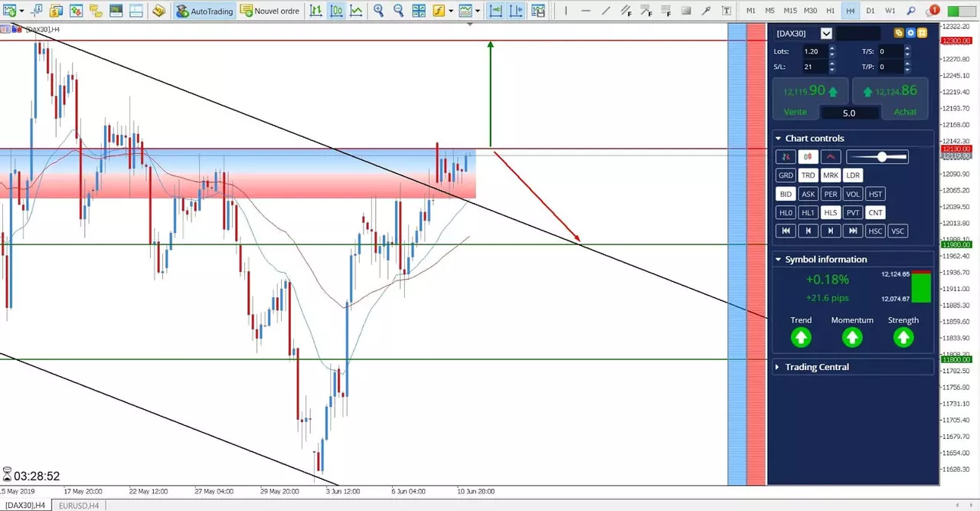The image size is (980, 511).
Task: Click VSC button in chart controls
Action: click(898, 231)
